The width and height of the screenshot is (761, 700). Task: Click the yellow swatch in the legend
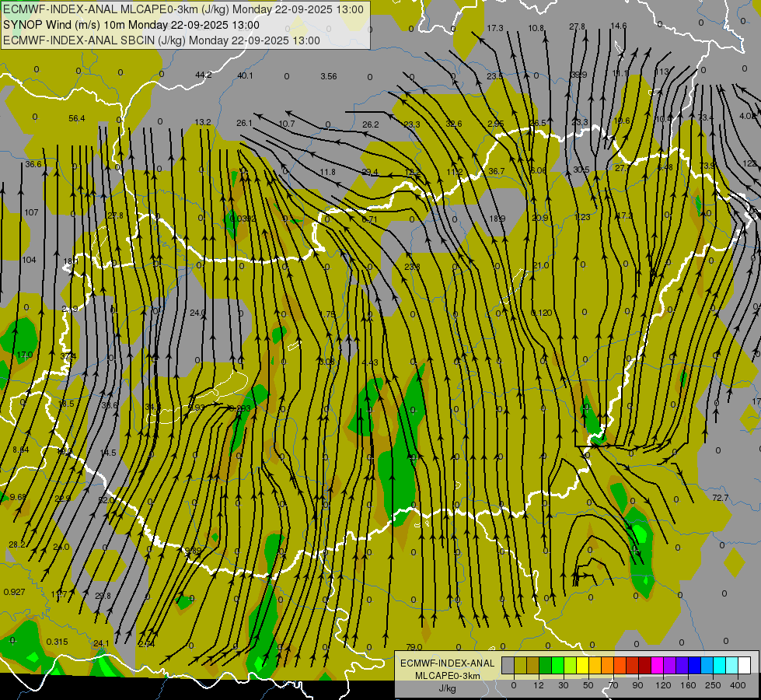coord(582,665)
